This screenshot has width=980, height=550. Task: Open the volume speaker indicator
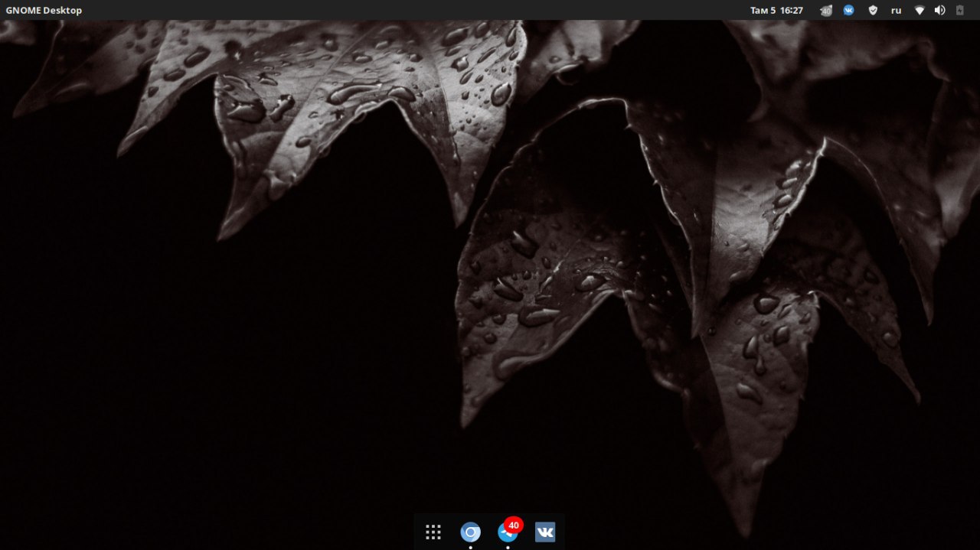(x=939, y=10)
